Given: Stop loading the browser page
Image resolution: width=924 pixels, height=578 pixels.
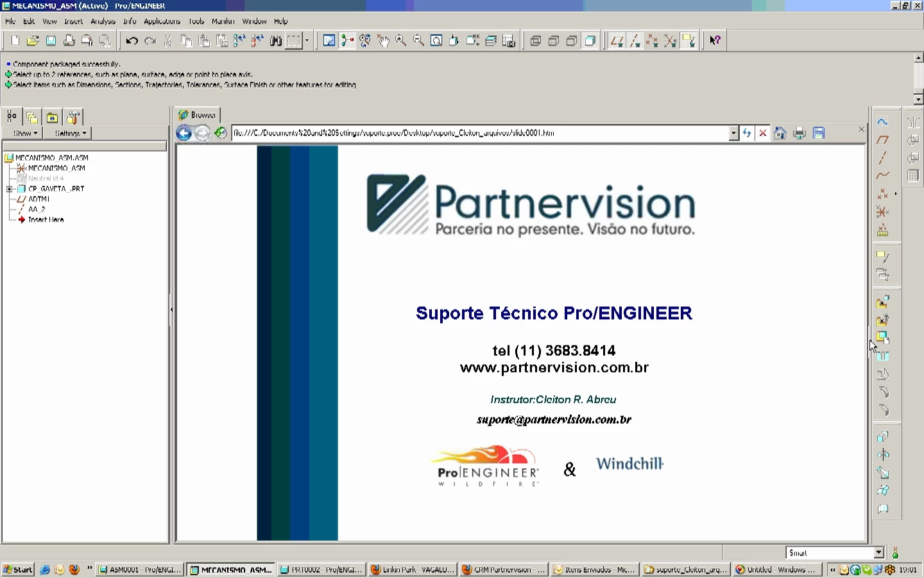Looking at the screenshot, I should (x=762, y=133).
